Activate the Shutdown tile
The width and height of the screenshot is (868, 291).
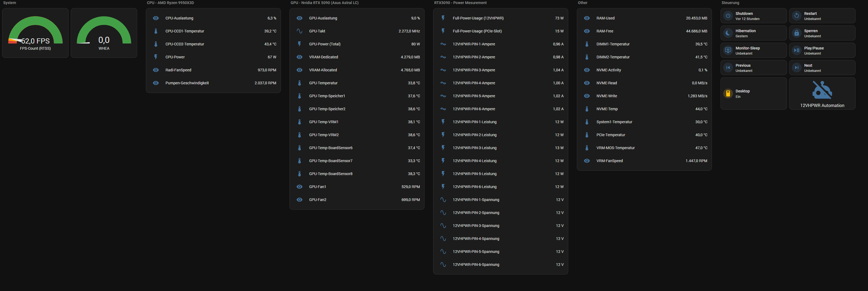pyautogui.click(x=753, y=16)
